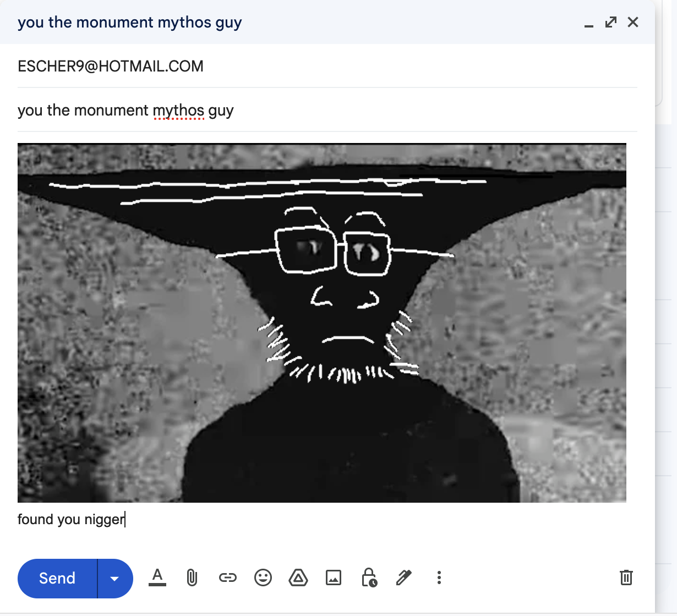The height and width of the screenshot is (616, 677).
Task: Click the ESCHER9@HOTMAIL.COM recipient field
Action: click(111, 67)
